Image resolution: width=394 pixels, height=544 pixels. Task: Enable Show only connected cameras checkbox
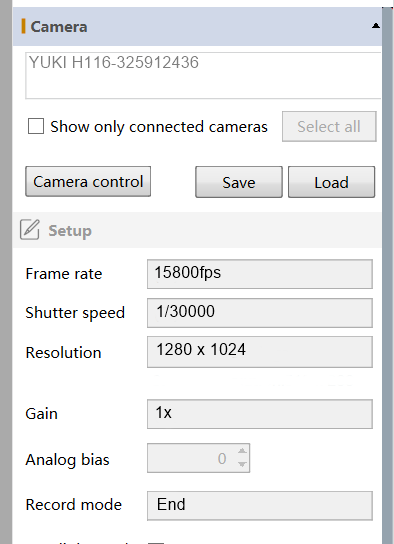pyautogui.click(x=36, y=126)
